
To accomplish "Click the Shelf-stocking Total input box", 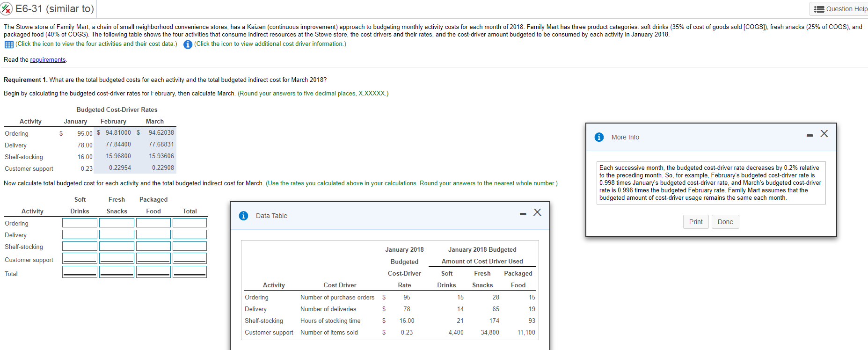I will [x=190, y=246].
